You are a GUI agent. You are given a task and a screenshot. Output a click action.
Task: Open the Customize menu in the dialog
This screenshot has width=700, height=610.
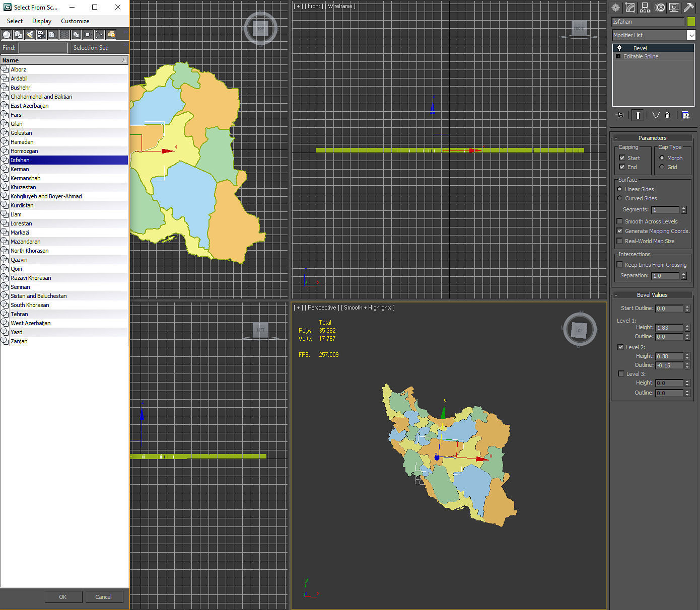[75, 21]
